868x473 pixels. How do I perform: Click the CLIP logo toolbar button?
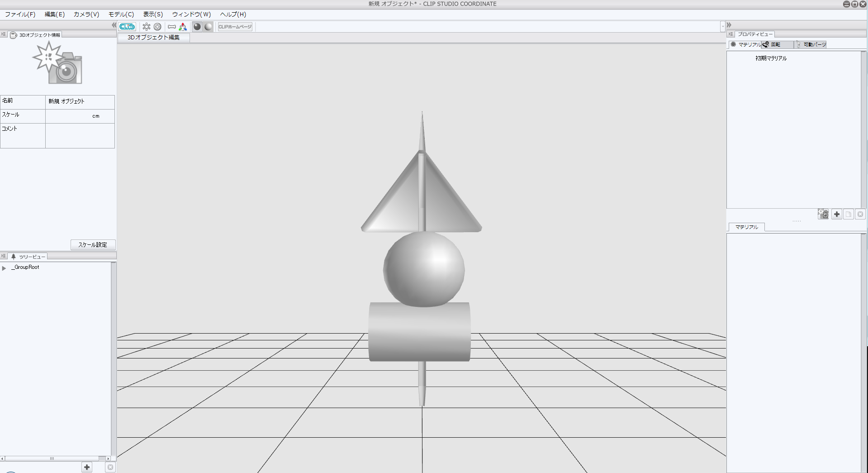coord(127,27)
